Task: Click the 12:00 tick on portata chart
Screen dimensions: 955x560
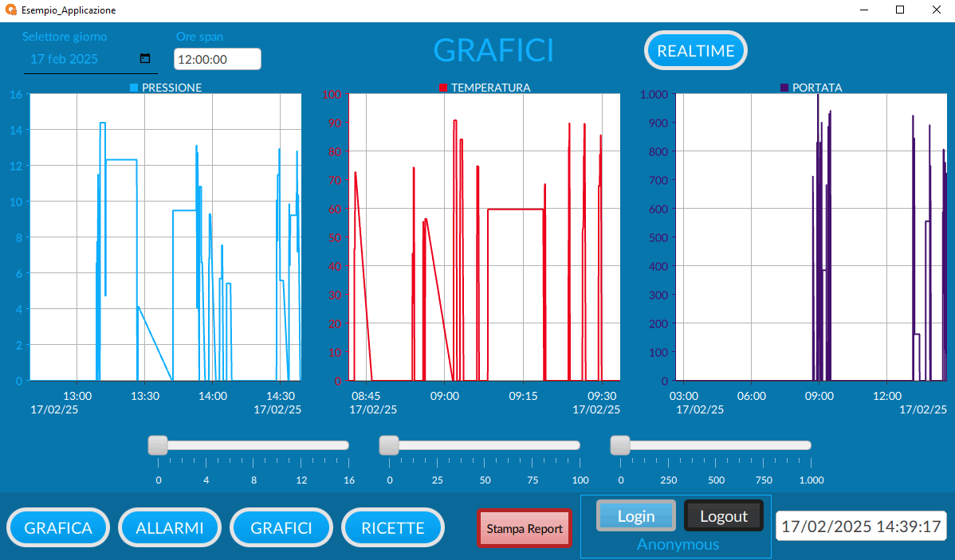Action: (887, 396)
